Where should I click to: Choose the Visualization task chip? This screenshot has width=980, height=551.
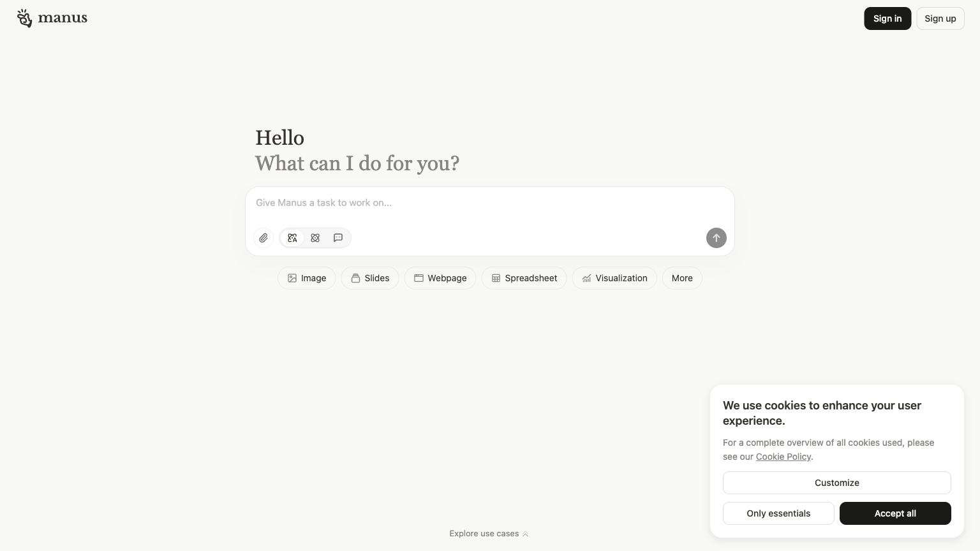614,278
